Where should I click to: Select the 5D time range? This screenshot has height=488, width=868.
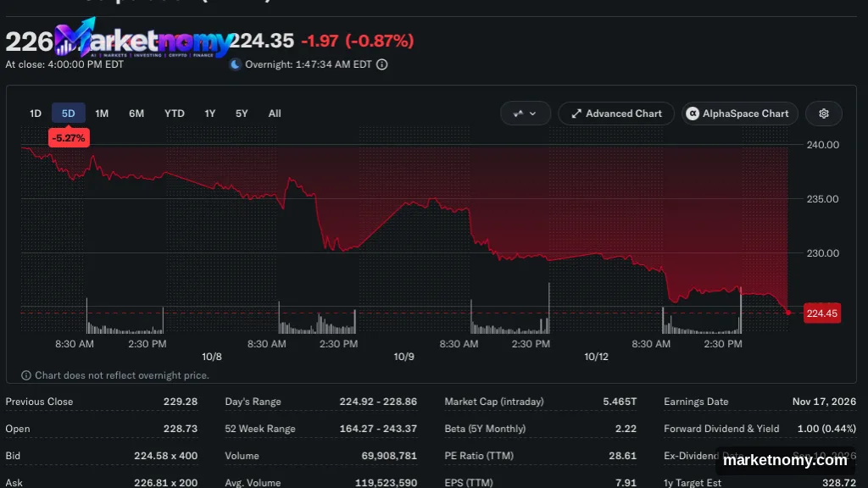68,114
